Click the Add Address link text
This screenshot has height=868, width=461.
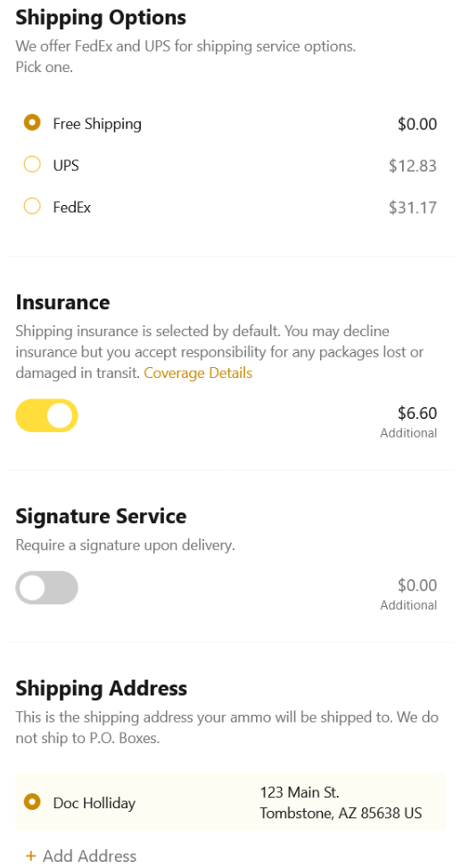pos(89,856)
